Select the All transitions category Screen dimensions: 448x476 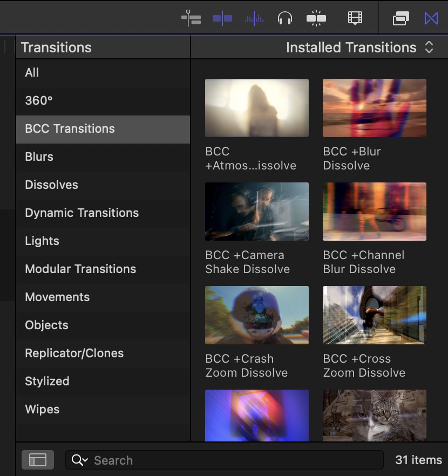(103, 73)
